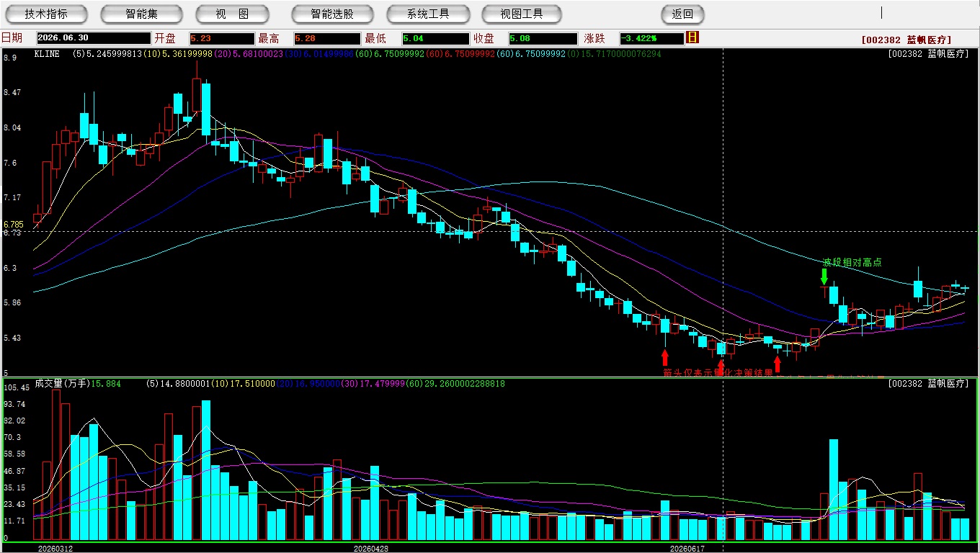Screen dimensions: 980x553
Task: Click the 日期 field label
Action: (12, 38)
